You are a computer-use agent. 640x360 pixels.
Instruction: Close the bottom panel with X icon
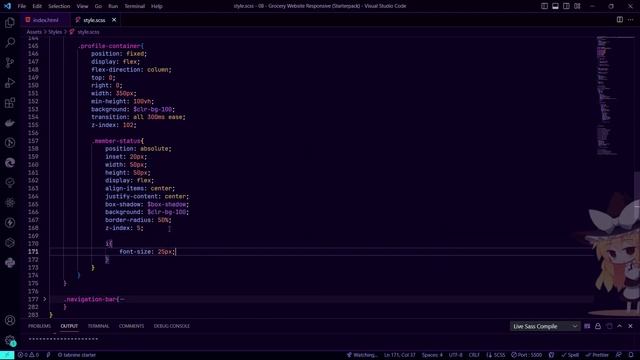pos(630,326)
